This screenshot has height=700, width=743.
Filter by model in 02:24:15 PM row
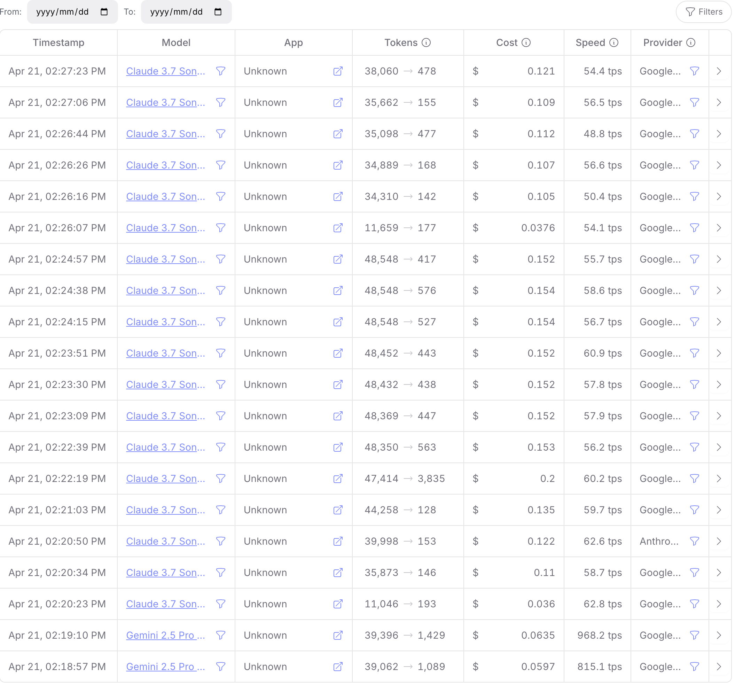[221, 322]
